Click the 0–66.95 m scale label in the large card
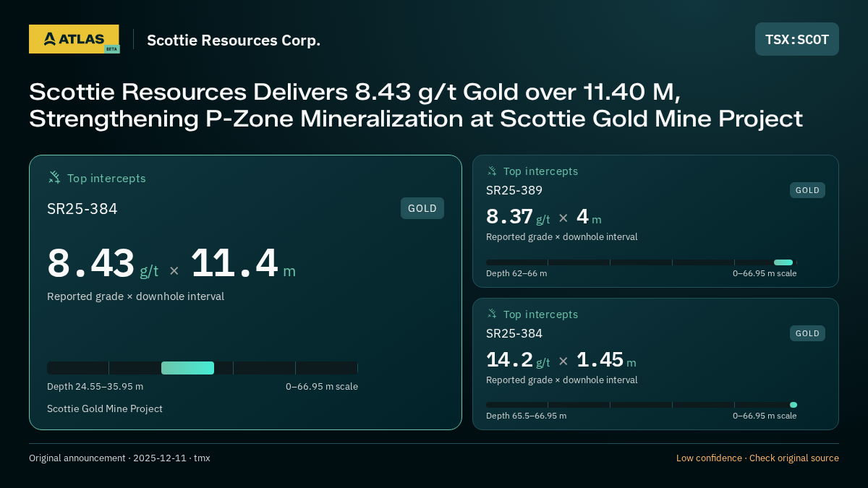Screen dimensions: 868x488 [x=322, y=386]
